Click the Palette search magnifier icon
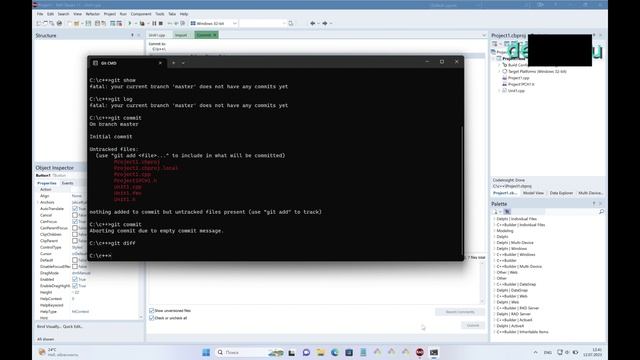640x360 pixels. [x=601, y=212]
